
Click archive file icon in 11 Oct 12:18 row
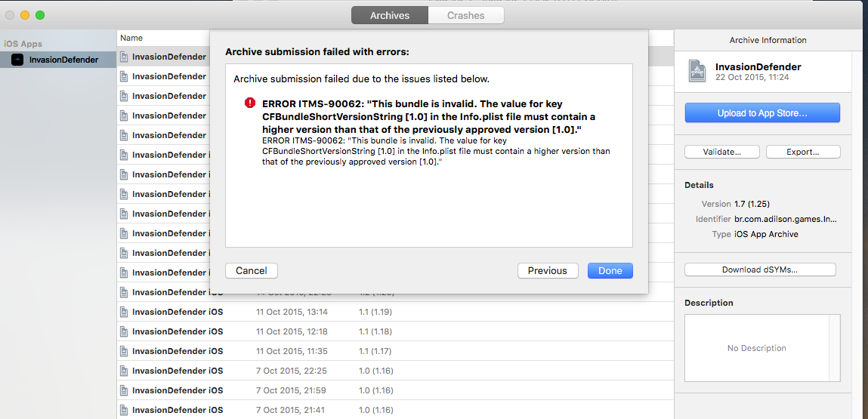click(x=124, y=331)
